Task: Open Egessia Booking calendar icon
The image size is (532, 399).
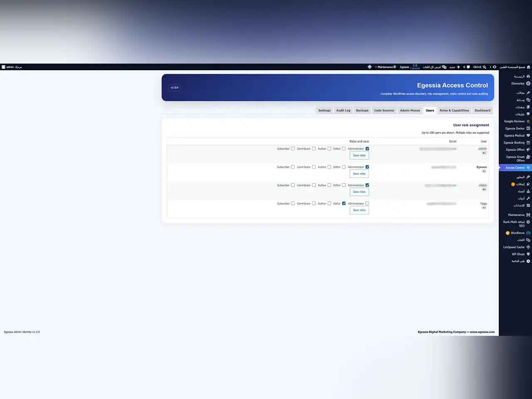Action: point(528,143)
